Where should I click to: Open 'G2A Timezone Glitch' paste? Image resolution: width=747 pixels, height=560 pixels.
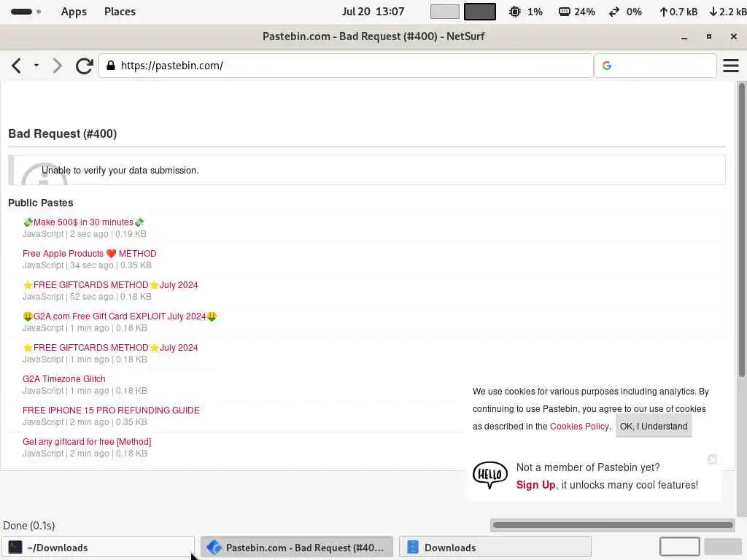[x=64, y=379]
